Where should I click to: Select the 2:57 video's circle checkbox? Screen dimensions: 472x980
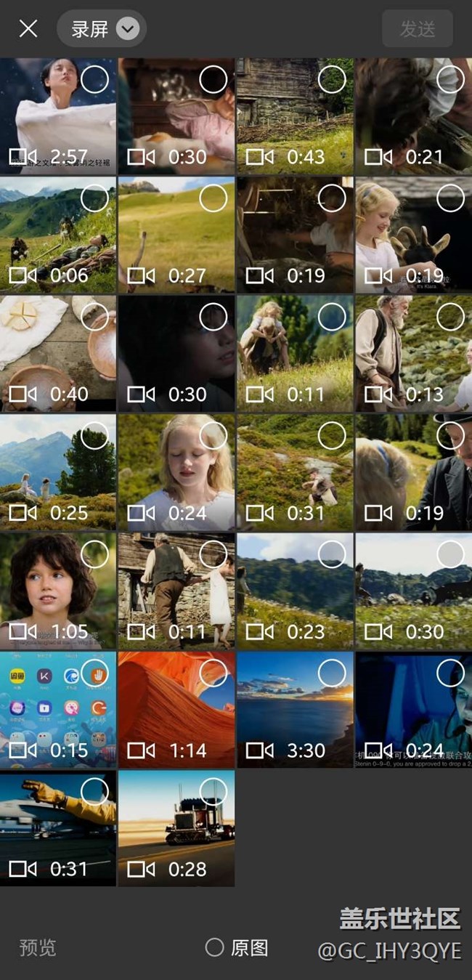[94, 79]
